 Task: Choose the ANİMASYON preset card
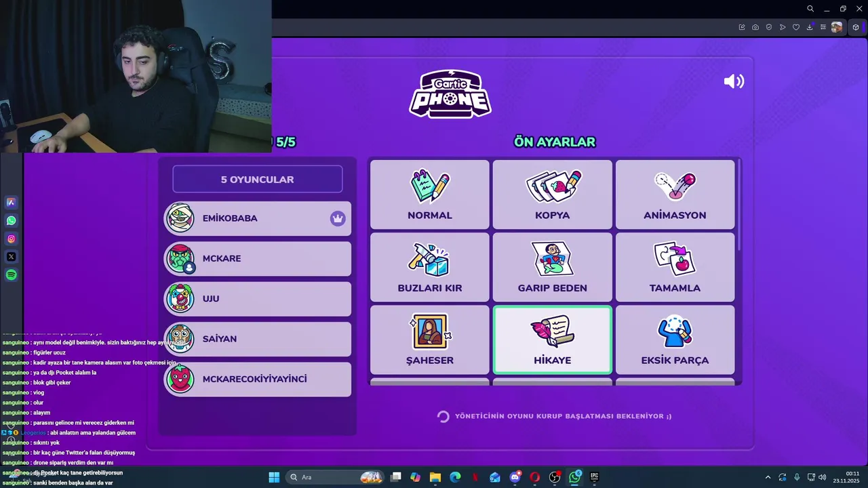675,195
